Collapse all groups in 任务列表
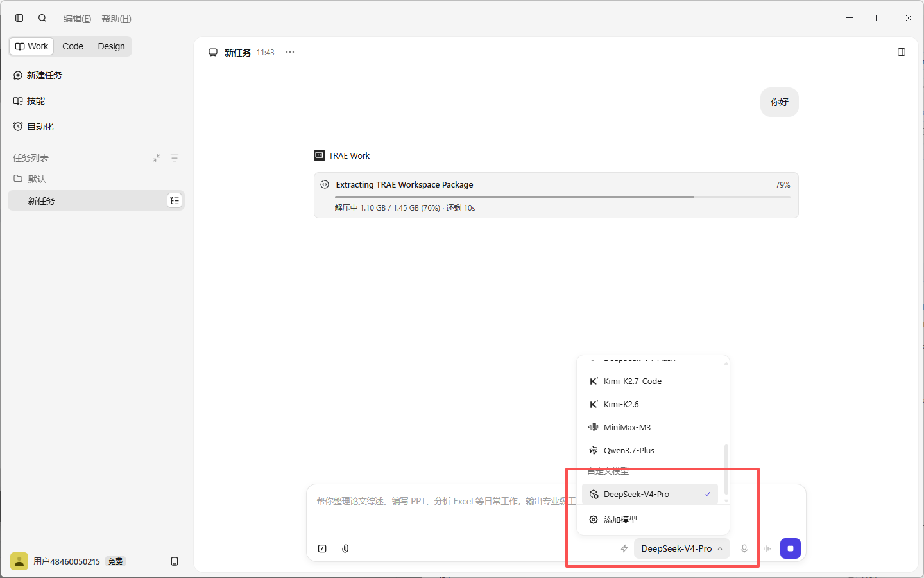 coord(157,158)
